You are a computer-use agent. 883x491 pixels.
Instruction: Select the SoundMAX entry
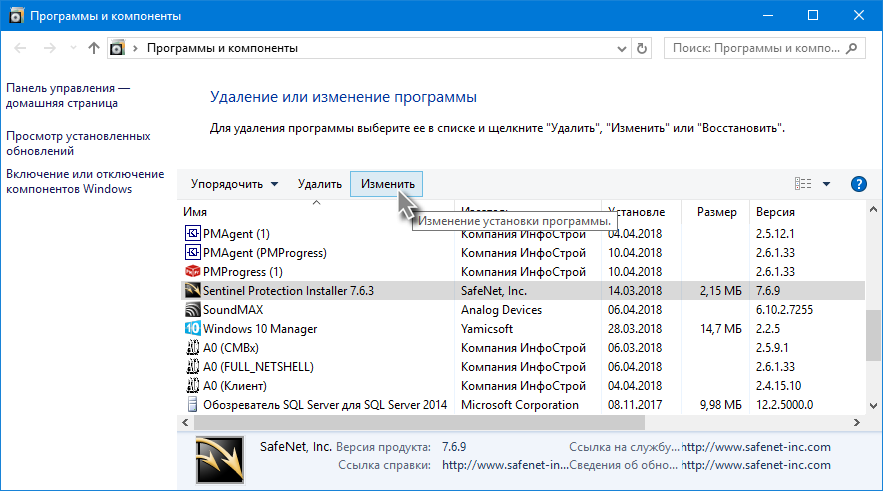click(233, 310)
